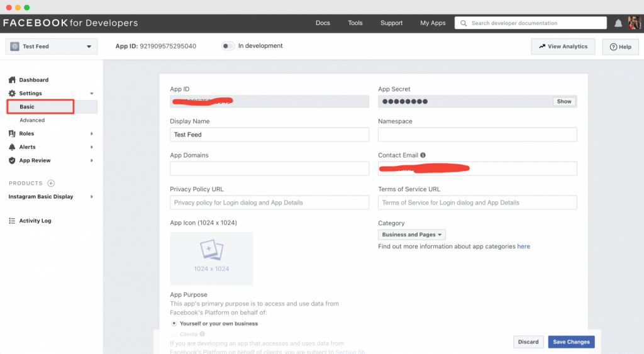
Task: Click the Display Name field
Action: point(269,135)
